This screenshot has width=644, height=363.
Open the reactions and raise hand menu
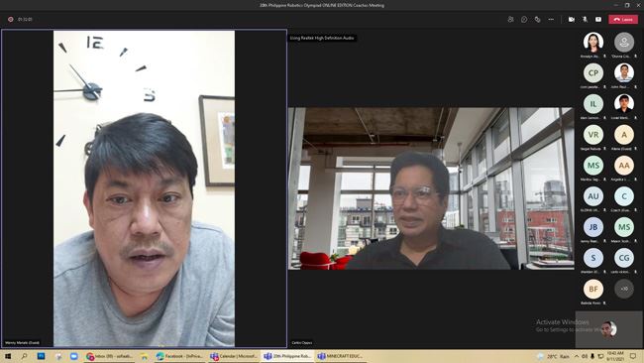click(x=538, y=19)
